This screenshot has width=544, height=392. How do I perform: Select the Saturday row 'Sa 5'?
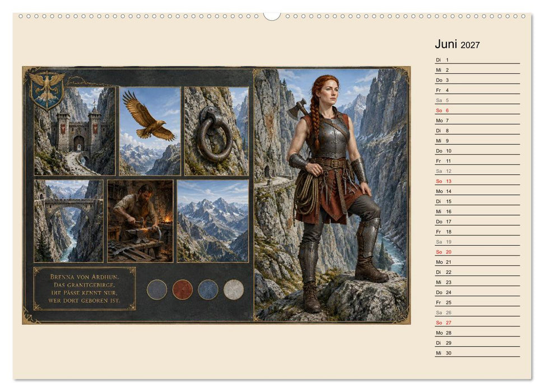(x=477, y=100)
